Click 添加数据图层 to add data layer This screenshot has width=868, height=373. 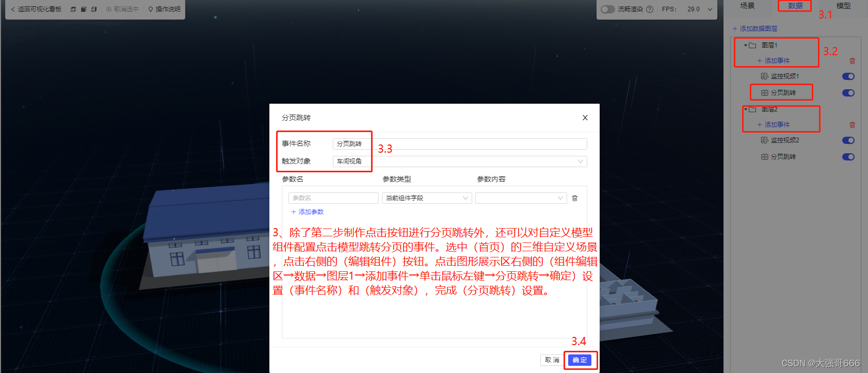pos(755,29)
